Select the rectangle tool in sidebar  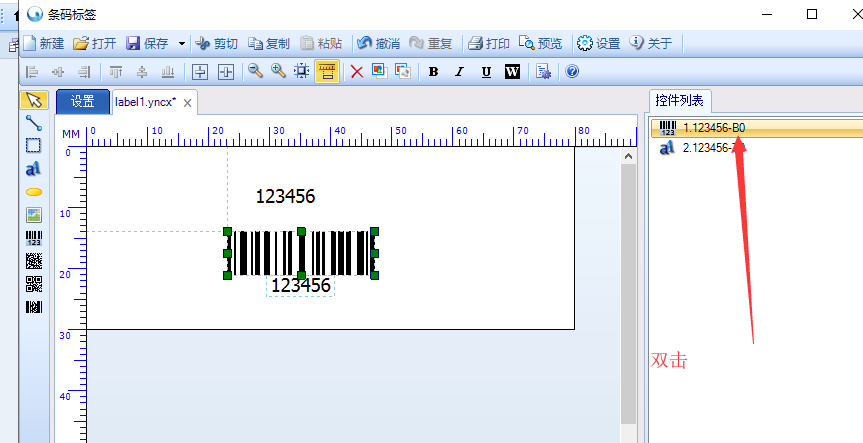pos(33,145)
